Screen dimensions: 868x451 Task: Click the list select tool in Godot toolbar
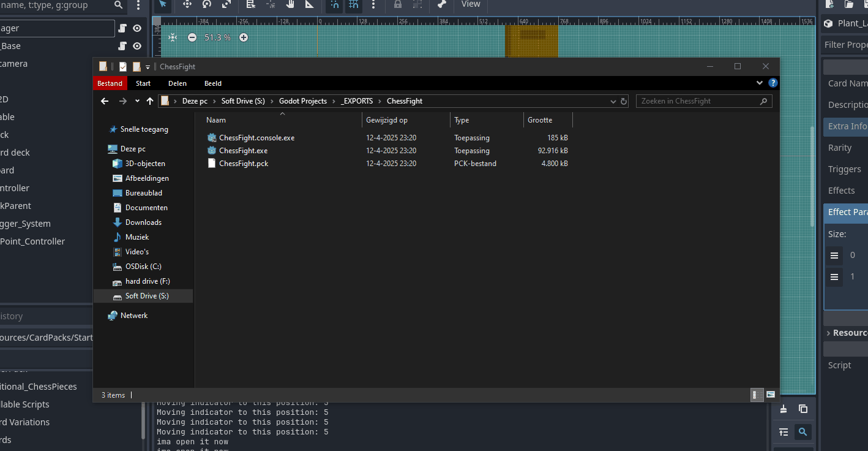[251, 4]
